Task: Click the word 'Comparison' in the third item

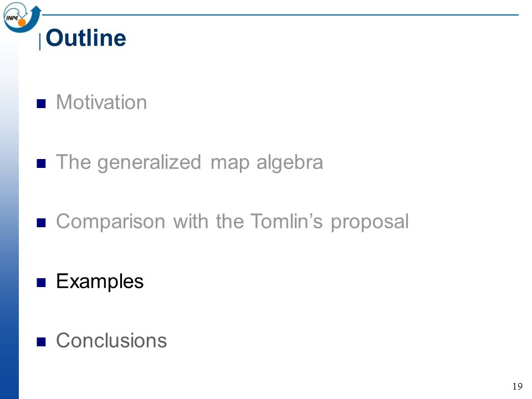Action: pos(111,222)
